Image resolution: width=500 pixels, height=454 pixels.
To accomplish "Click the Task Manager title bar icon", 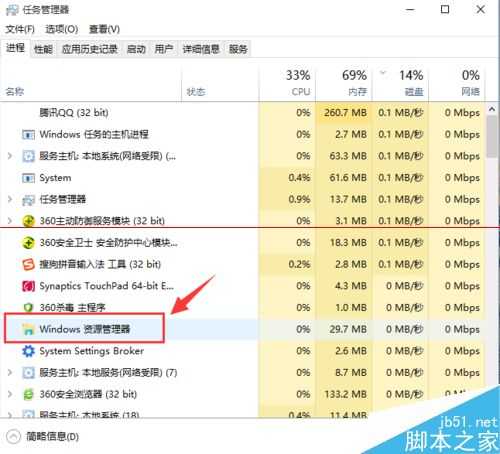I will click(12, 10).
